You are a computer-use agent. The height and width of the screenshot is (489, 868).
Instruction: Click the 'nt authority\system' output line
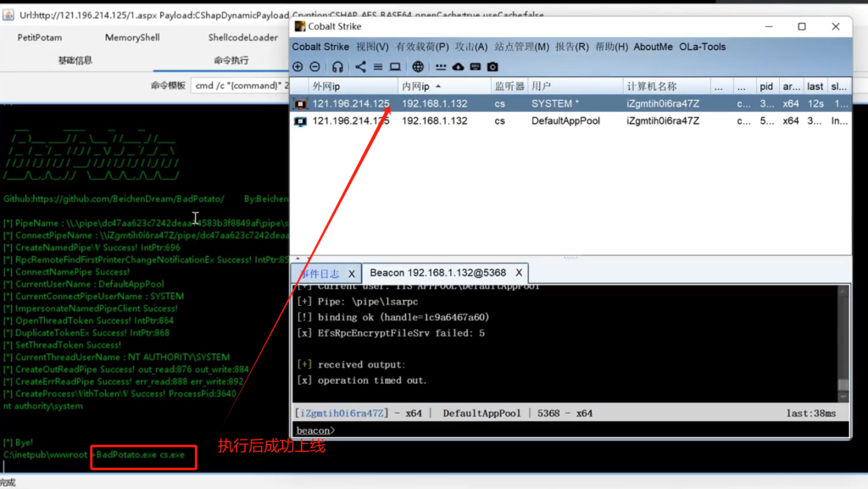click(x=42, y=406)
